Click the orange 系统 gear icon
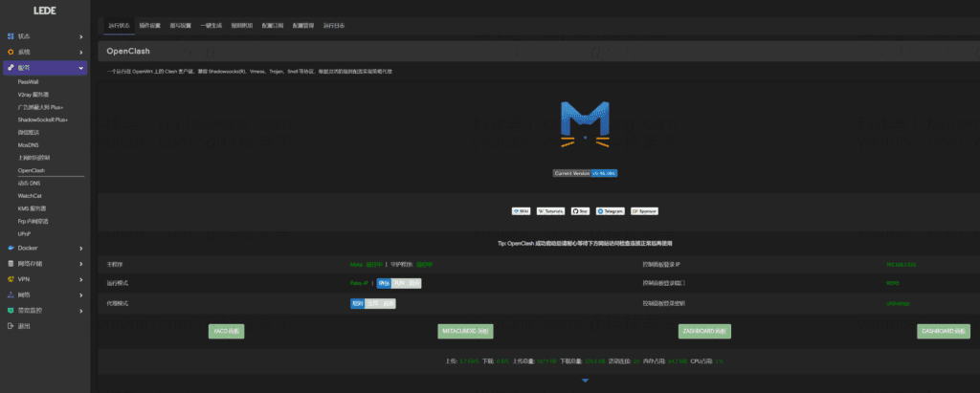The height and width of the screenshot is (393, 980). tap(11, 52)
